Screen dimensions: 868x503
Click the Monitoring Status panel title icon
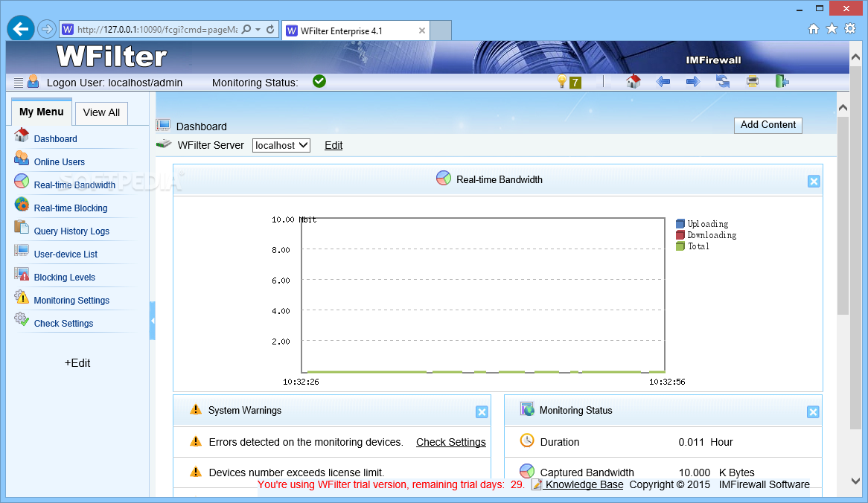[x=527, y=409]
